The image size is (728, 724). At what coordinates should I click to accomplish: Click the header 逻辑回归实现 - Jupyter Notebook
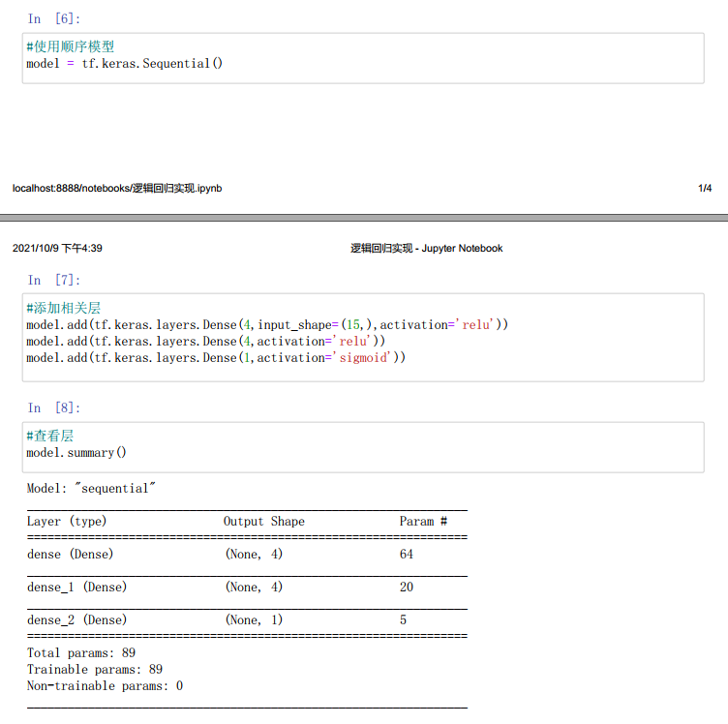coord(426,249)
